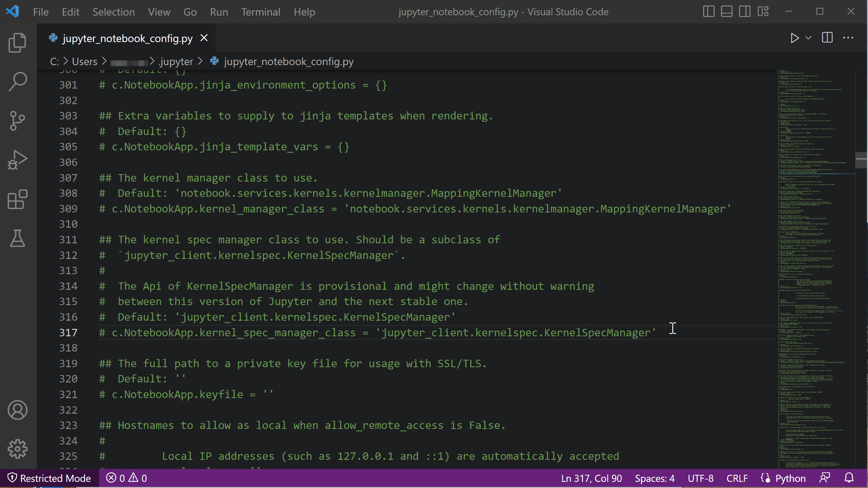
Task: Open the Extensions panel
Action: coord(17,200)
